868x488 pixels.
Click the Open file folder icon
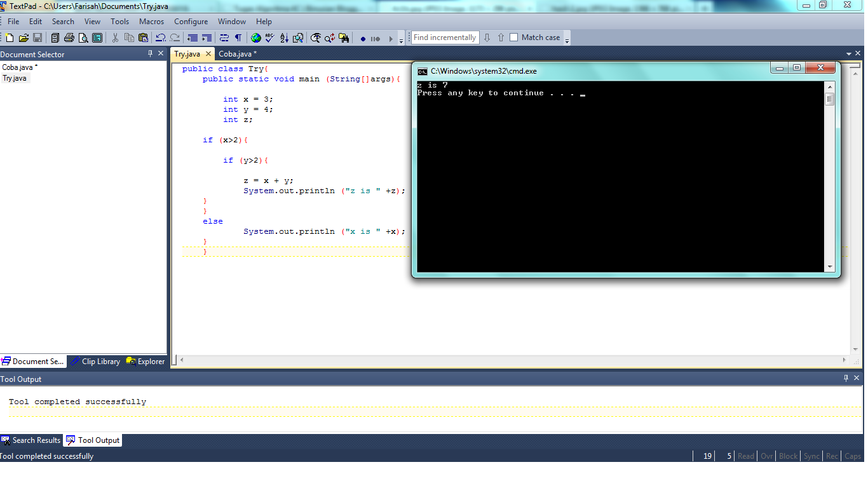click(x=24, y=37)
